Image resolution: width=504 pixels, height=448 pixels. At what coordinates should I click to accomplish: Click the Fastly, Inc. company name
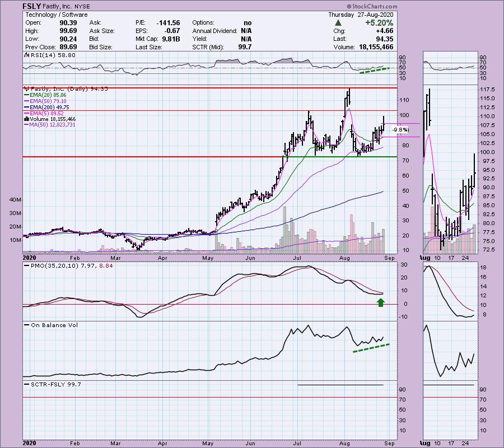[x=59, y=6]
